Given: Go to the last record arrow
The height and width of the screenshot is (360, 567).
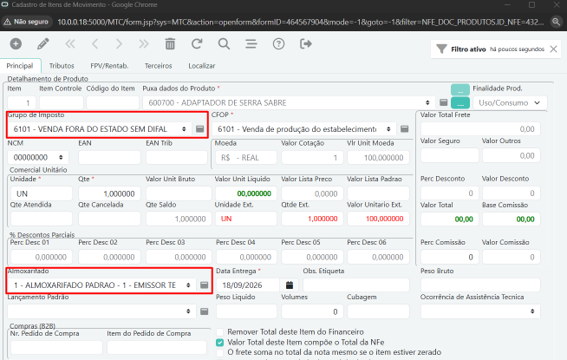Looking at the screenshot, I should pyautogui.click(x=144, y=44).
